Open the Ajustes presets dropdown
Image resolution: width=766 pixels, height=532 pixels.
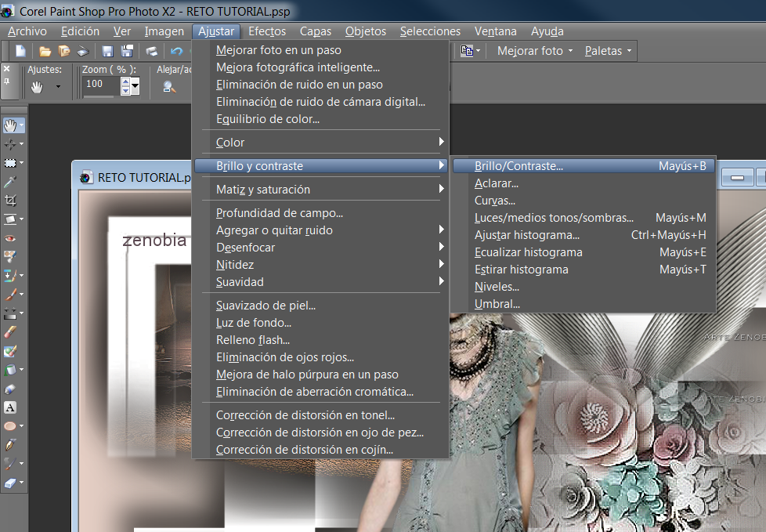tap(58, 87)
